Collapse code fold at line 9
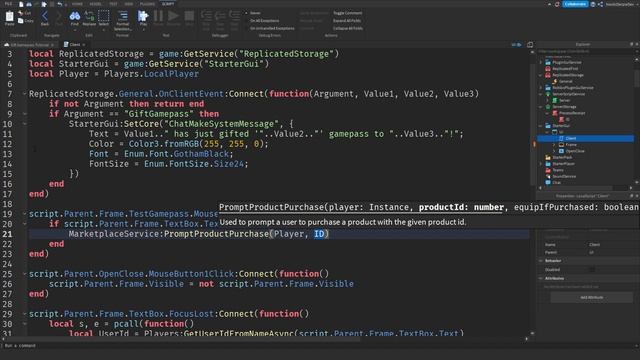The image size is (640, 360). coord(24,114)
